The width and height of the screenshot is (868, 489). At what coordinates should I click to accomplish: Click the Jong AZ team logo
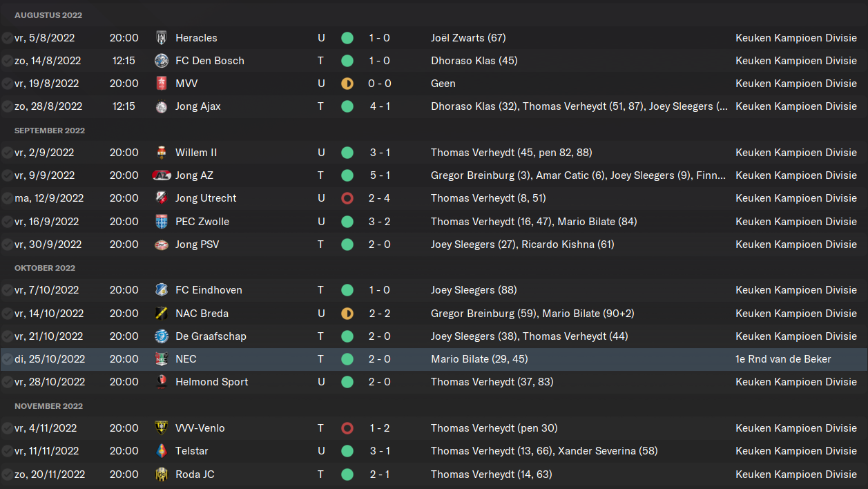162,175
